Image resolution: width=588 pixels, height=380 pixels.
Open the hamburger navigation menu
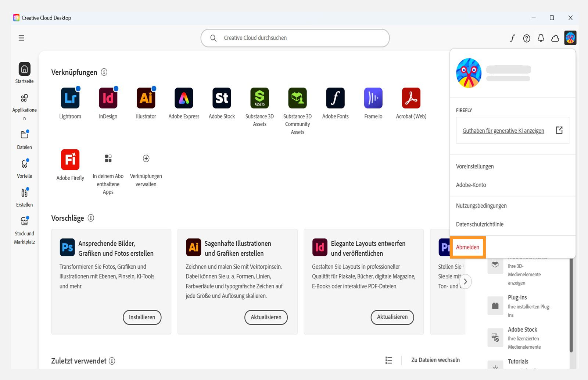point(21,38)
